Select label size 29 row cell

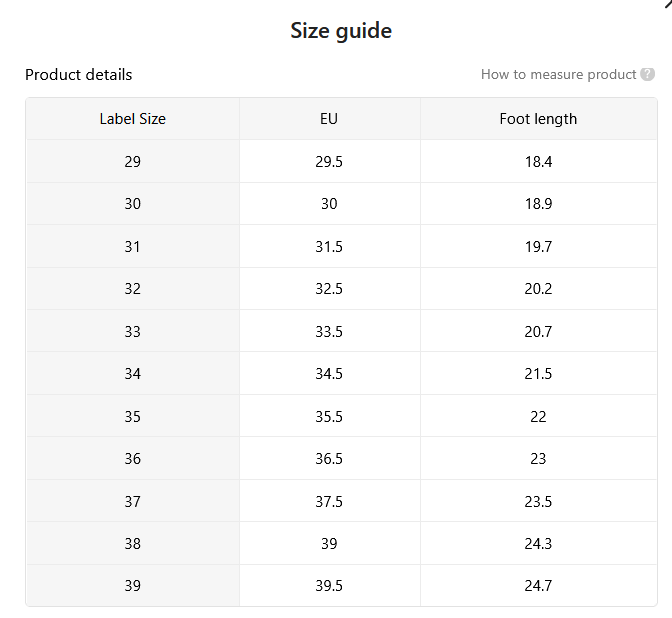click(132, 162)
